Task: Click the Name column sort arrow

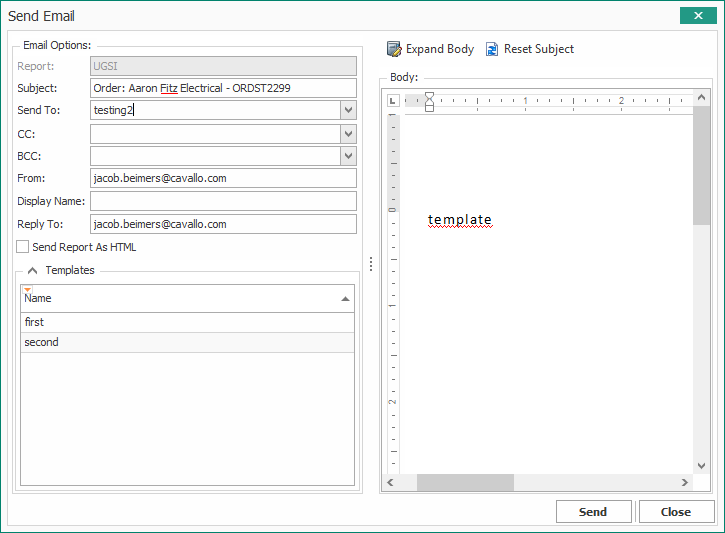Action: (x=345, y=299)
